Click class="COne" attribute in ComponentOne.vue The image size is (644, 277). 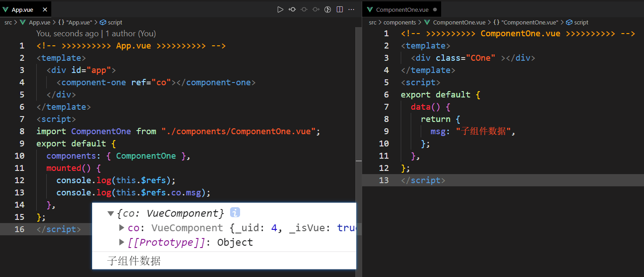(466, 58)
